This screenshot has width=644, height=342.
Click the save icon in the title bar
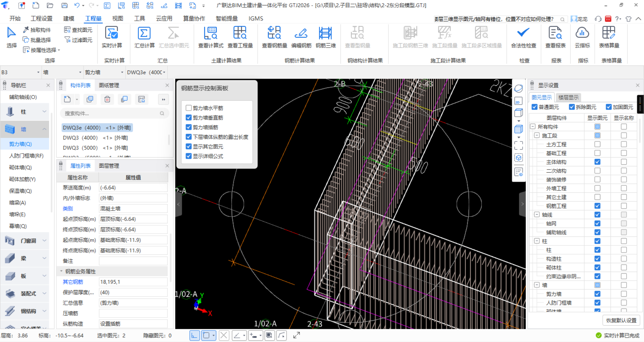click(x=64, y=5)
